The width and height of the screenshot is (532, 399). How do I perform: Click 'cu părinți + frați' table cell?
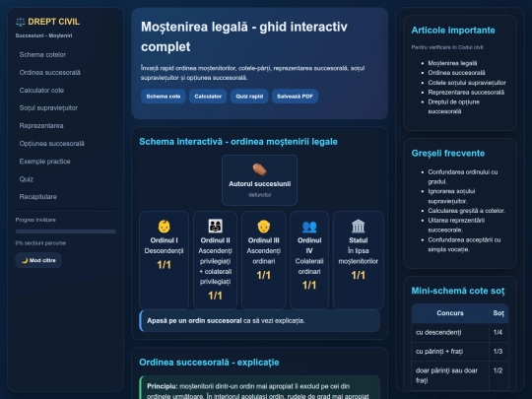click(x=450, y=352)
